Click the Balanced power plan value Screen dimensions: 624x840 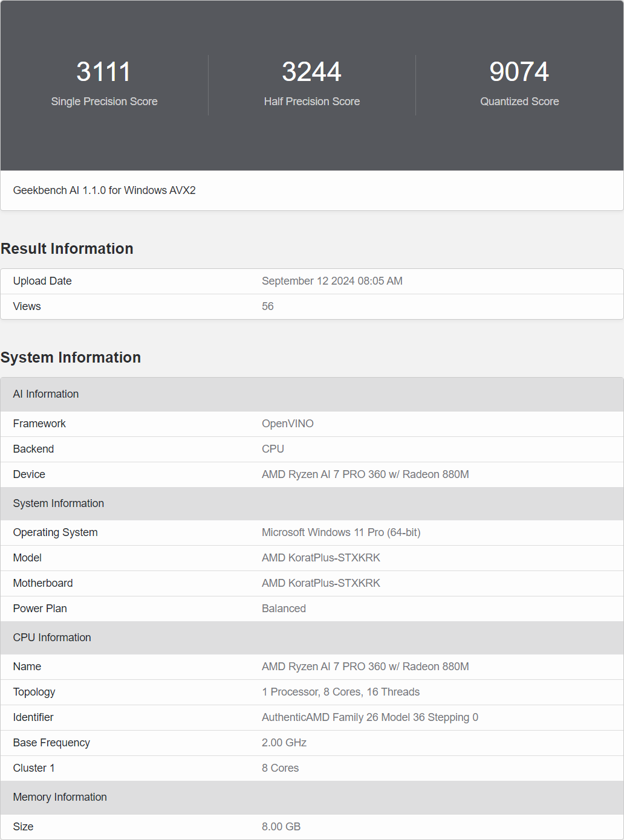coord(284,609)
